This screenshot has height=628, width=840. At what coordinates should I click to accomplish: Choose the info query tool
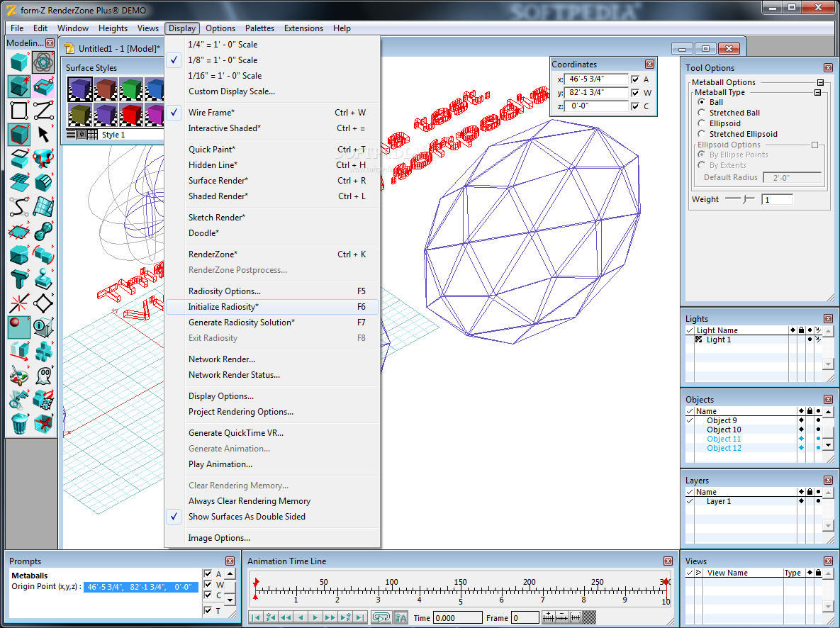pyautogui.click(x=43, y=327)
